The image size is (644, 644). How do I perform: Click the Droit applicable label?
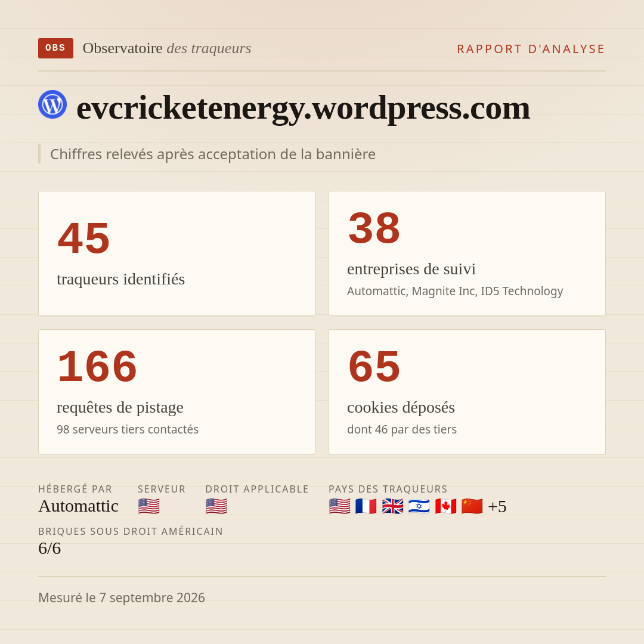point(257,489)
